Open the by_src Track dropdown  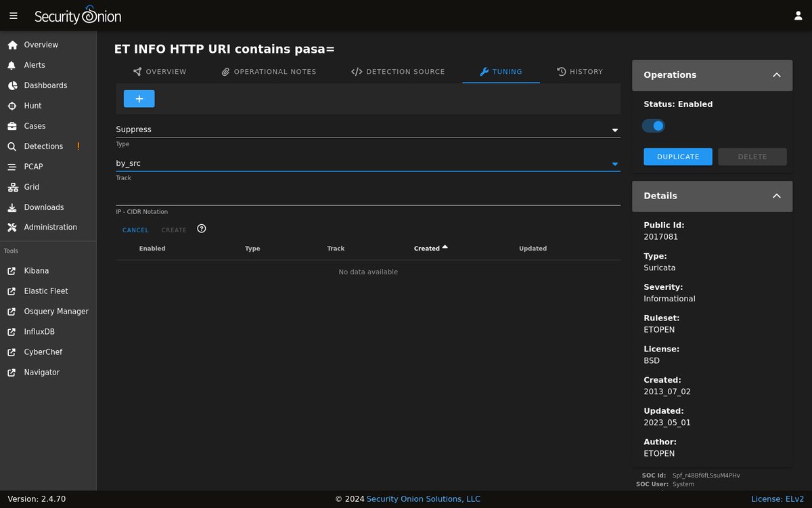(x=368, y=163)
